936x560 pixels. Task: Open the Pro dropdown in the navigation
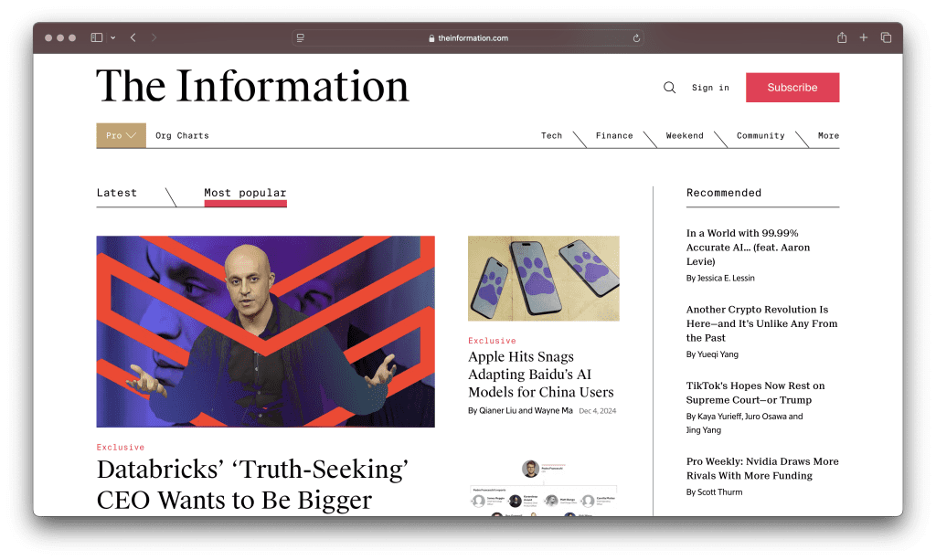(x=120, y=135)
